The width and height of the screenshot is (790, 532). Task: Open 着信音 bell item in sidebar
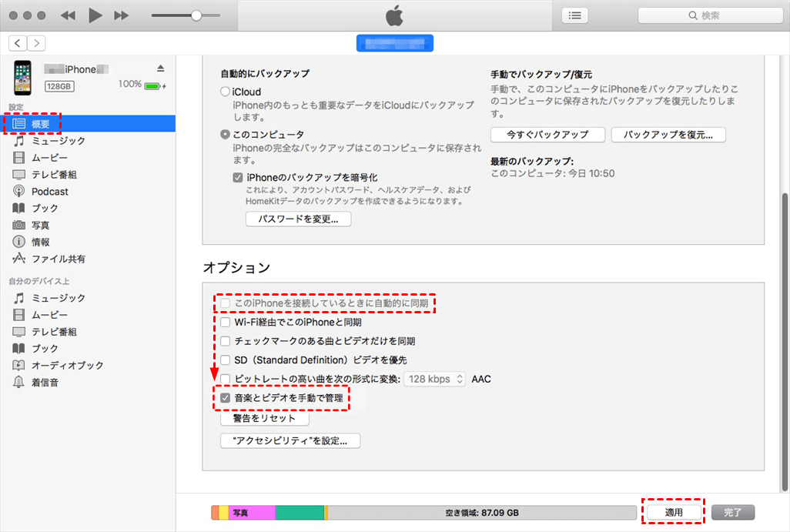click(x=45, y=383)
